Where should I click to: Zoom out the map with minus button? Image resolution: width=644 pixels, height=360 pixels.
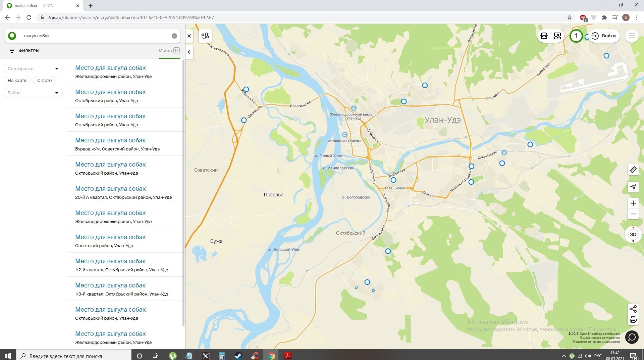(x=633, y=214)
